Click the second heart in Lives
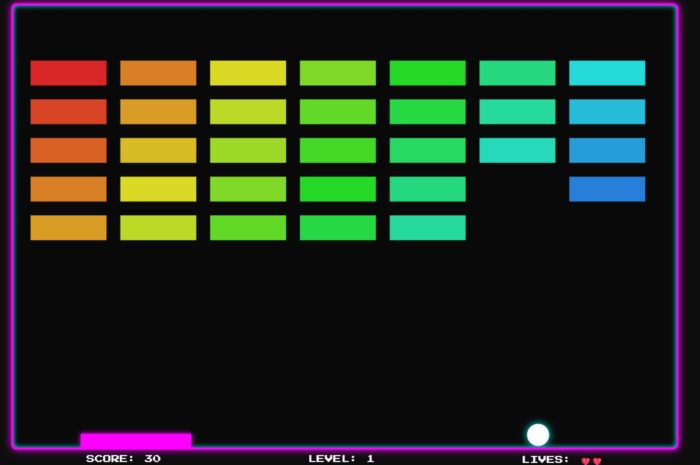This screenshot has width=700, height=465. coord(597,461)
